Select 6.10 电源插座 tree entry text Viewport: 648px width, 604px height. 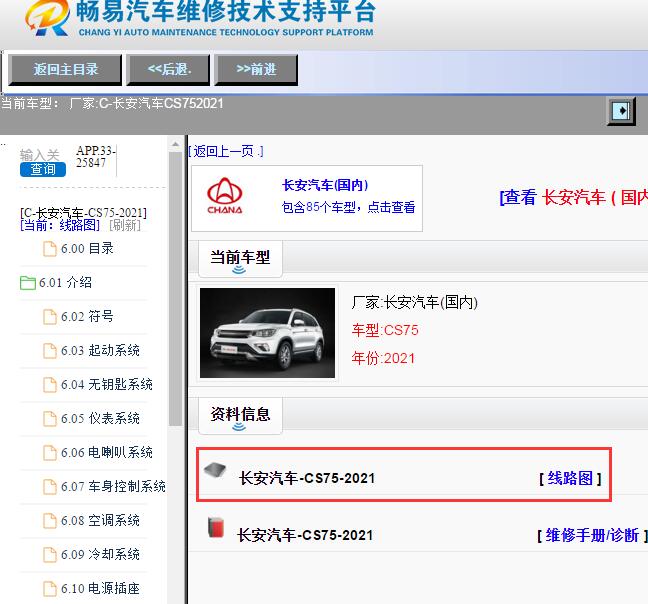point(100,588)
